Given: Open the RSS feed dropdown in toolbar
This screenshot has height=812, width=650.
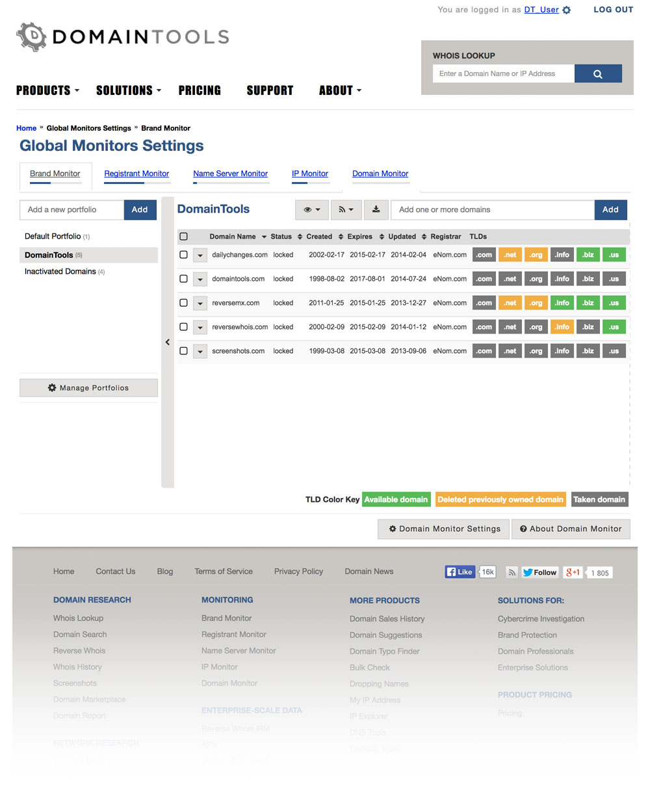Looking at the screenshot, I should [346, 209].
